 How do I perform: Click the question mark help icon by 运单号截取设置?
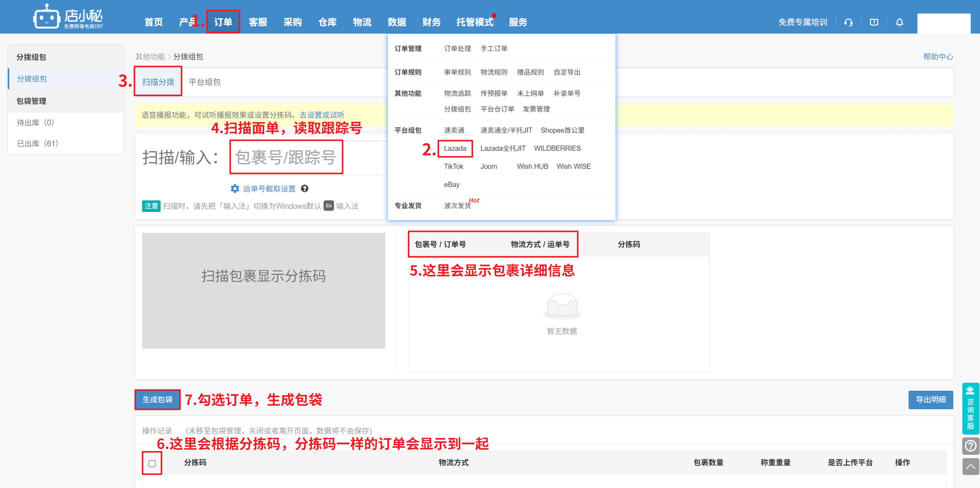(x=305, y=188)
